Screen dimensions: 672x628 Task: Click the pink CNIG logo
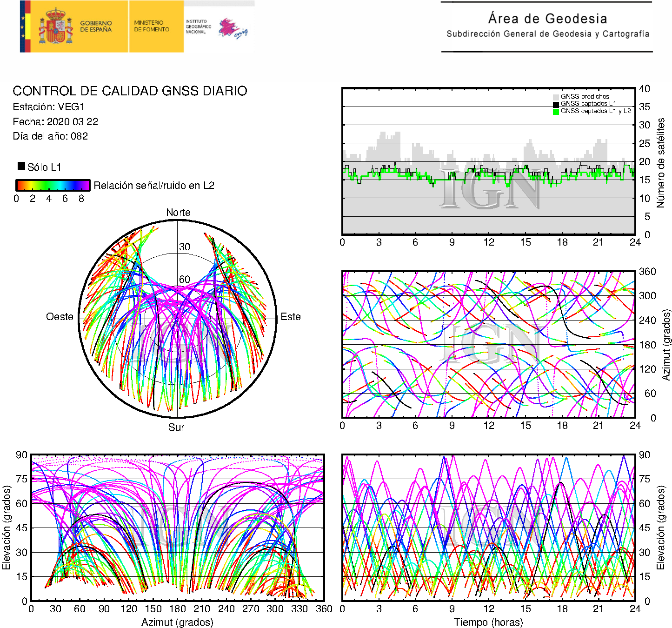tap(233, 29)
